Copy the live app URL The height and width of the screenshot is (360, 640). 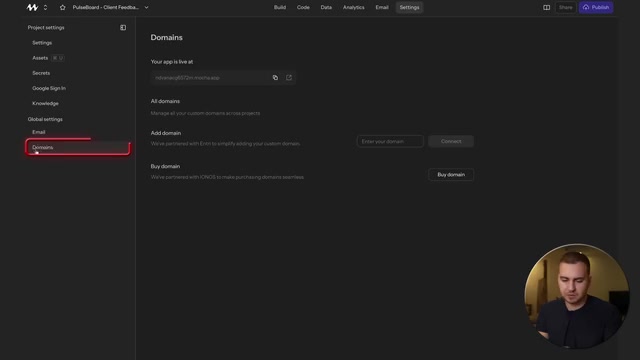[x=275, y=78]
